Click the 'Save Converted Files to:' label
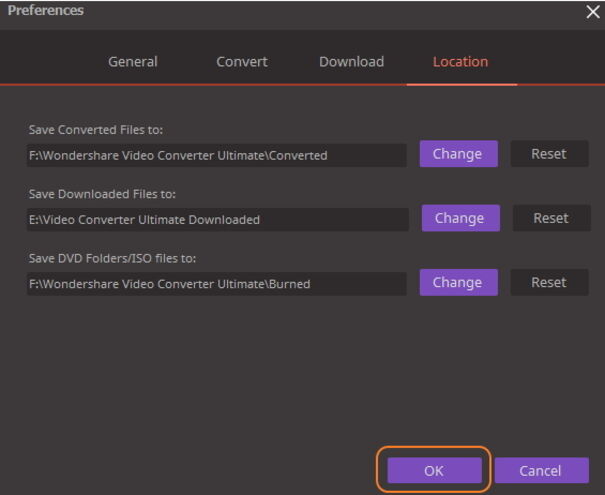The width and height of the screenshot is (605, 495). tap(96, 130)
